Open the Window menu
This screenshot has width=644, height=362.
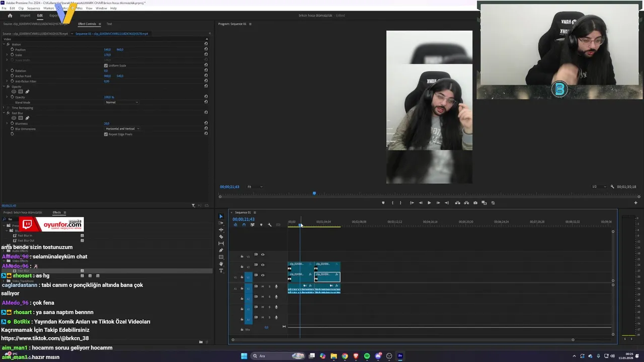(101, 8)
